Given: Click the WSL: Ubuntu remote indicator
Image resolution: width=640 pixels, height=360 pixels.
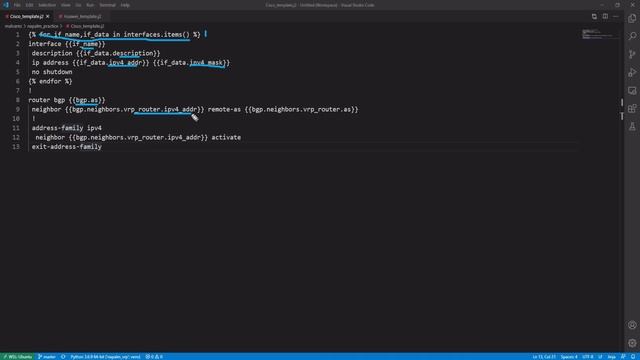Looking at the screenshot, I should 18,357.
